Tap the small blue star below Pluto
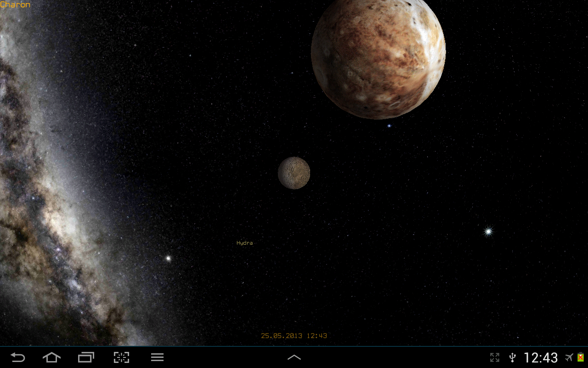 (389, 126)
